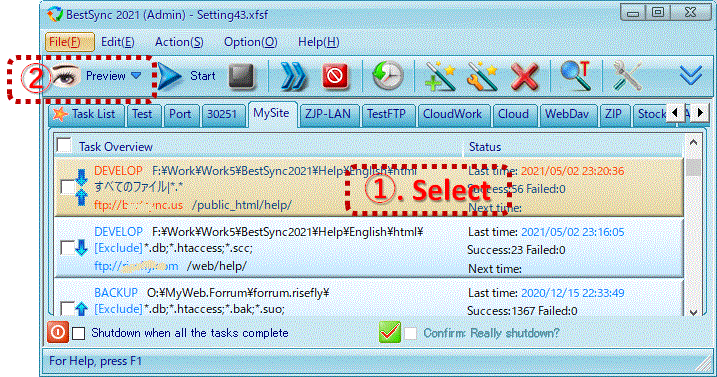
Task: Toggle the select-all checkbox beside Task Overview
Action: [64, 146]
